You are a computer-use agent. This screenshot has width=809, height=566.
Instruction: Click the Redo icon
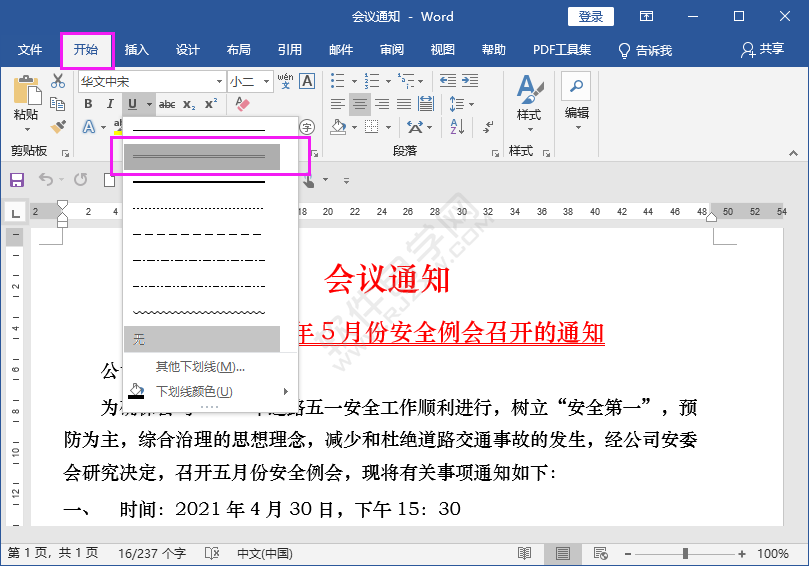(80, 180)
